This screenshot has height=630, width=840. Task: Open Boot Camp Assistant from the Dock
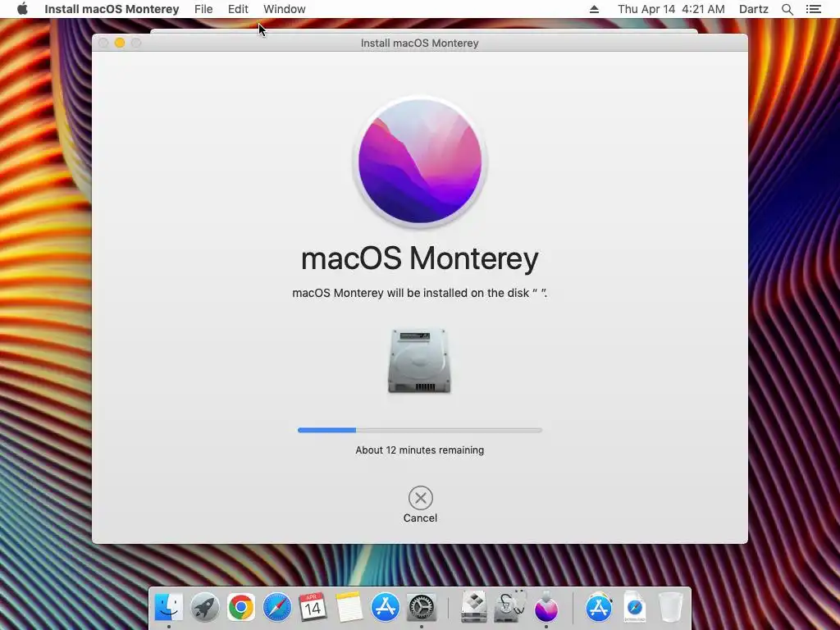(474, 607)
